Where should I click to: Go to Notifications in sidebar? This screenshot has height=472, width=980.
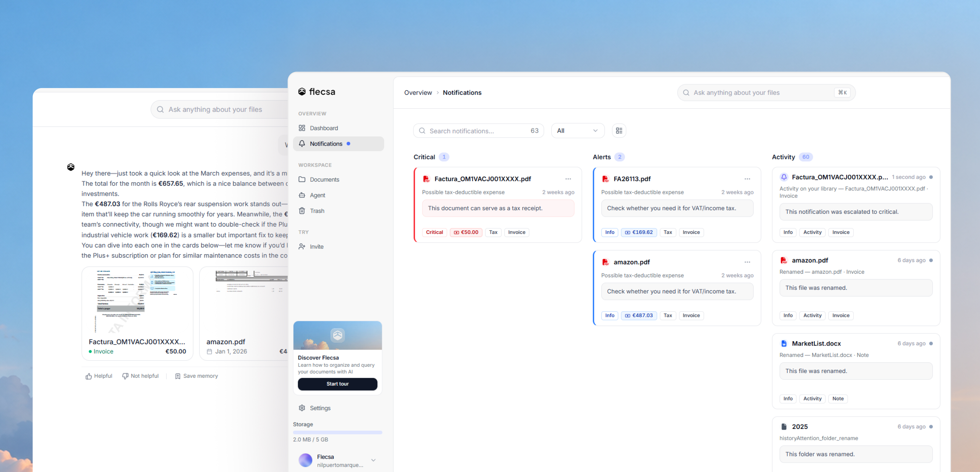point(338,143)
